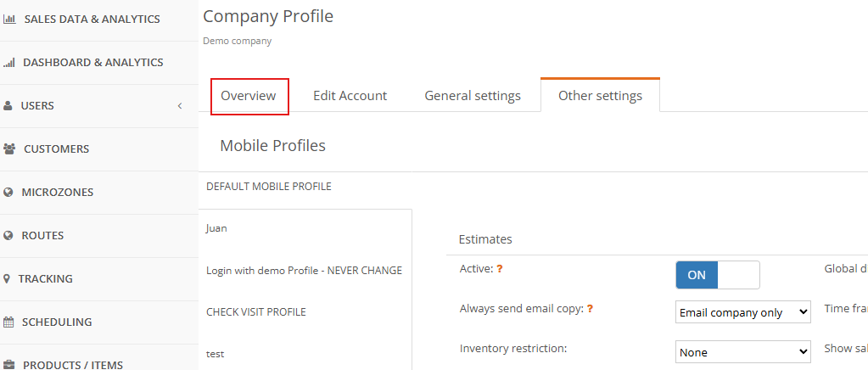Screen dimensions: 868x370
Task: Open the Inventory restriction dropdown
Action: [x=743, y=352]
